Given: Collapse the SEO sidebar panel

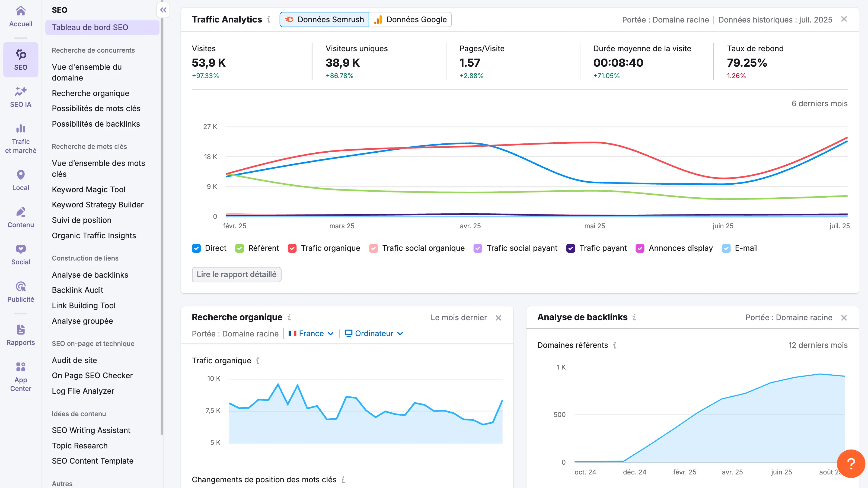Looking at the screenshot, I should click(163, 10).
